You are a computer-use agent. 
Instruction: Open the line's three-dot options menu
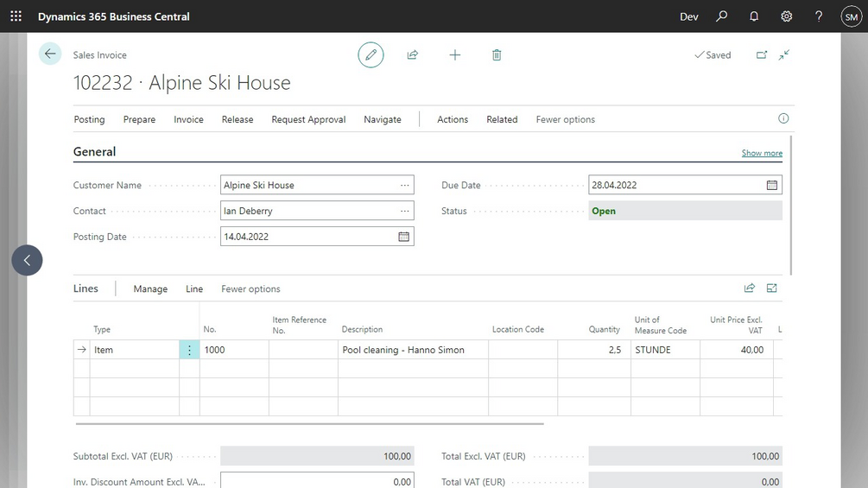[x=189, y=350]
